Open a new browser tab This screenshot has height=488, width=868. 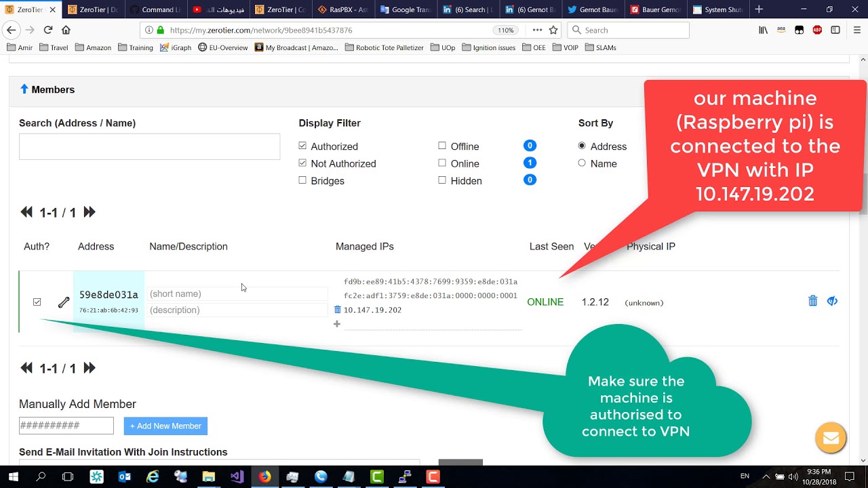tap(759, 9)
